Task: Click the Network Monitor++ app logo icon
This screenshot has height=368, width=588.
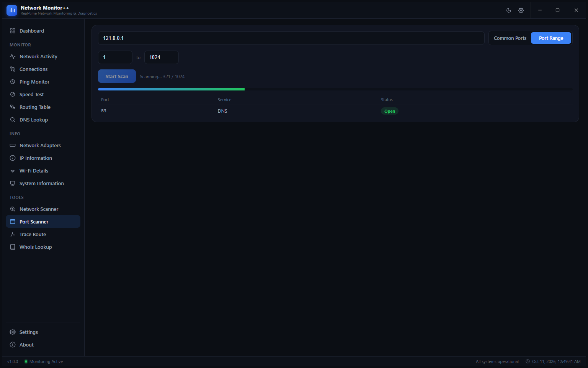Action: point(12,10)
